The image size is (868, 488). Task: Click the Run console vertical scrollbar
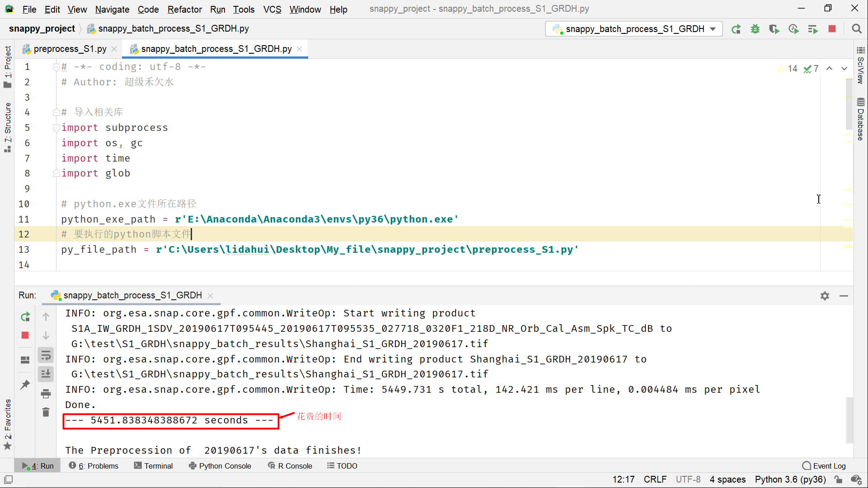pos(849,420)
